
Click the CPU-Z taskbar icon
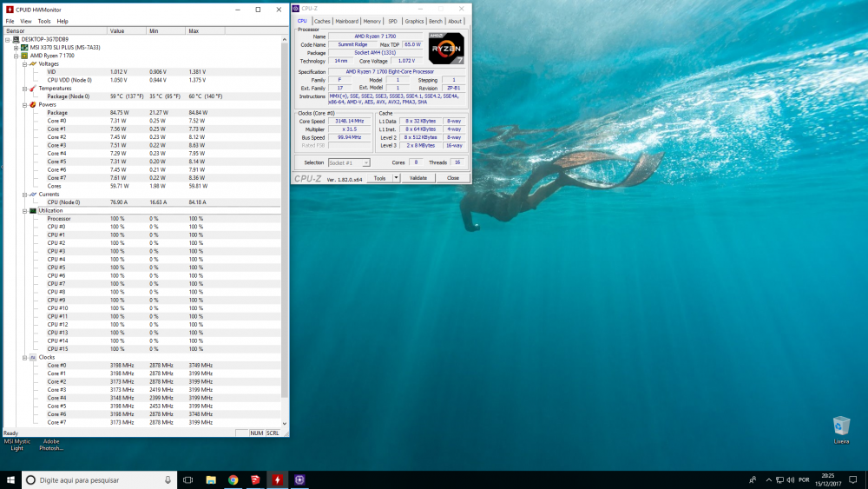click(x=300, y=479)
